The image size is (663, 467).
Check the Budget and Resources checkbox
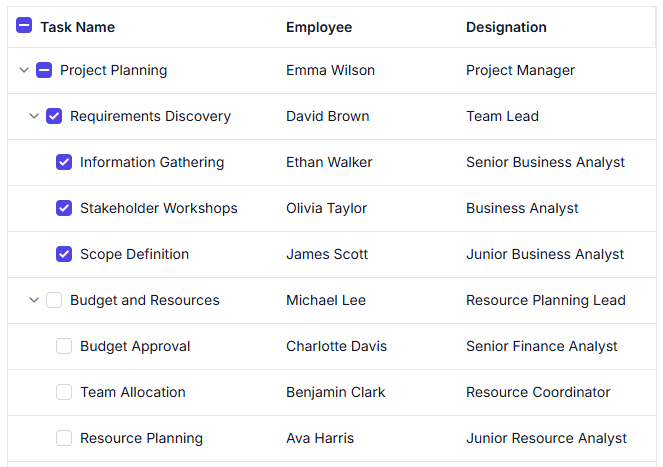tap(54, 300)
